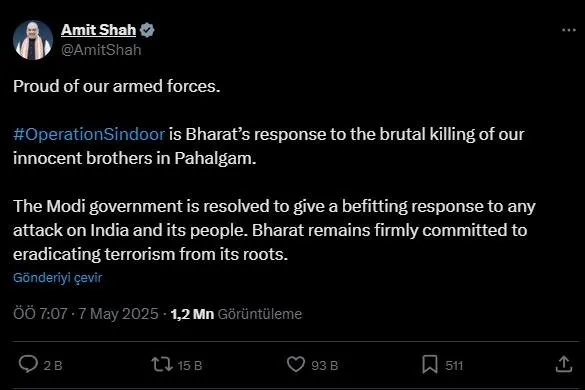Like the post with the heart icon
The height and width of the screenshot is (390, 585).
[x=296, y=364]
